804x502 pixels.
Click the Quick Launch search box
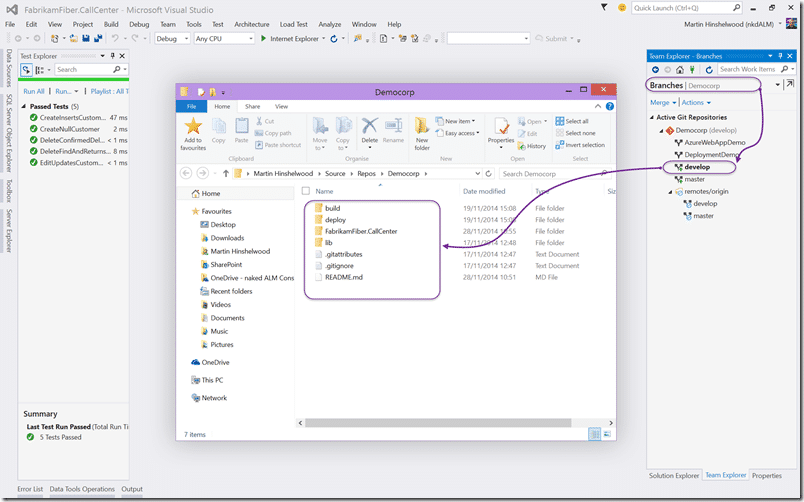(687, 8)
